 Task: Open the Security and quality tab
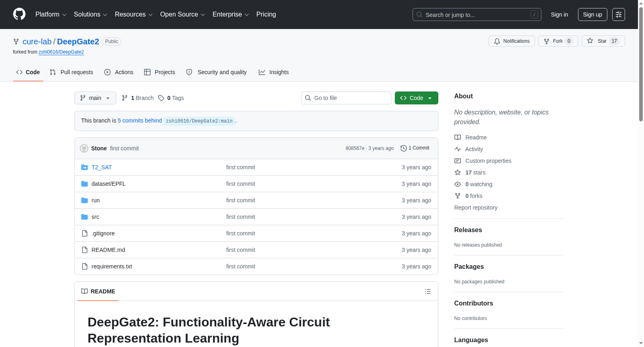(217, 72)
